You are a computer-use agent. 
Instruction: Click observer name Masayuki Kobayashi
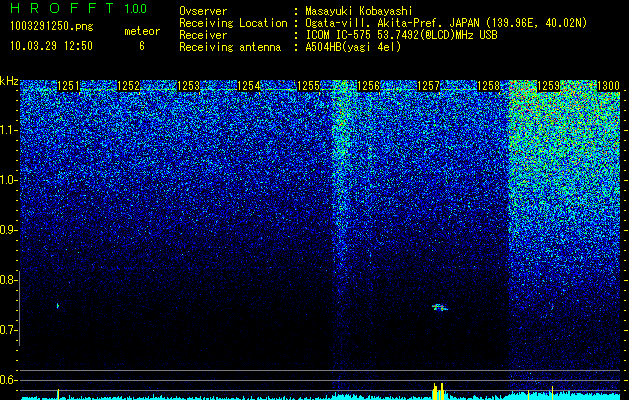point(359,11)
